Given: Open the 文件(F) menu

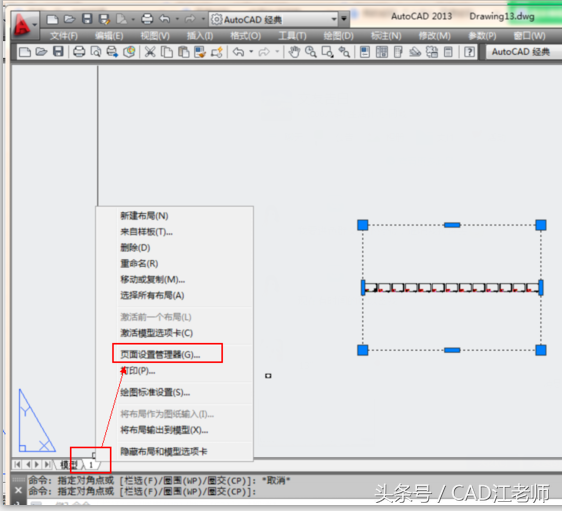Looking at the screenshot, I should [63, 36].
